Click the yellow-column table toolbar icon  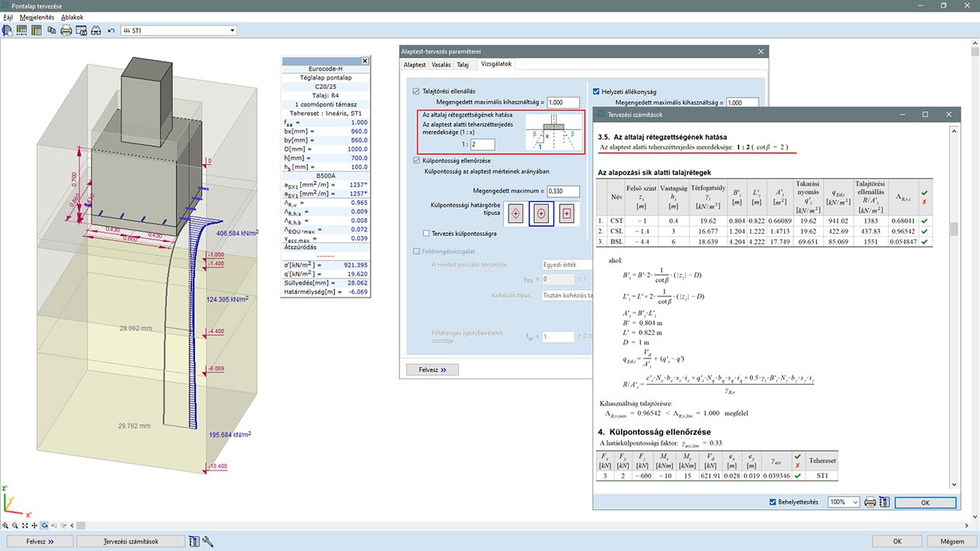[x=36, y=30]
